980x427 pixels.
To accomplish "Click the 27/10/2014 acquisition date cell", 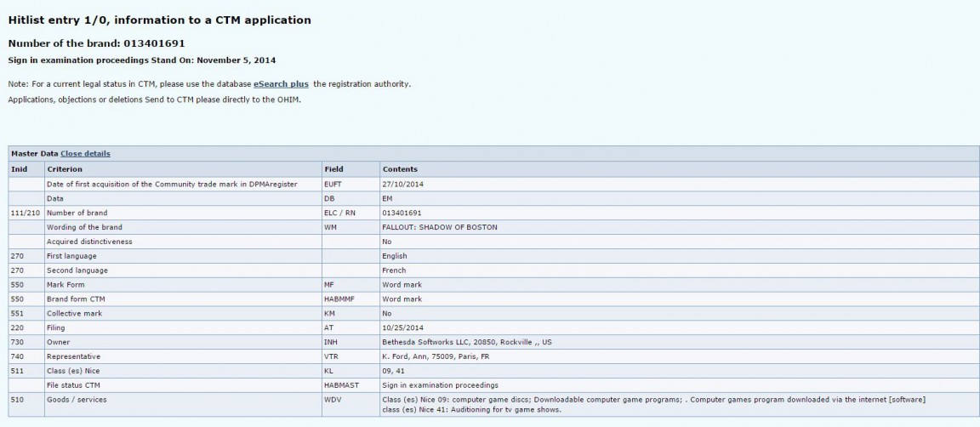I will 402,184.
